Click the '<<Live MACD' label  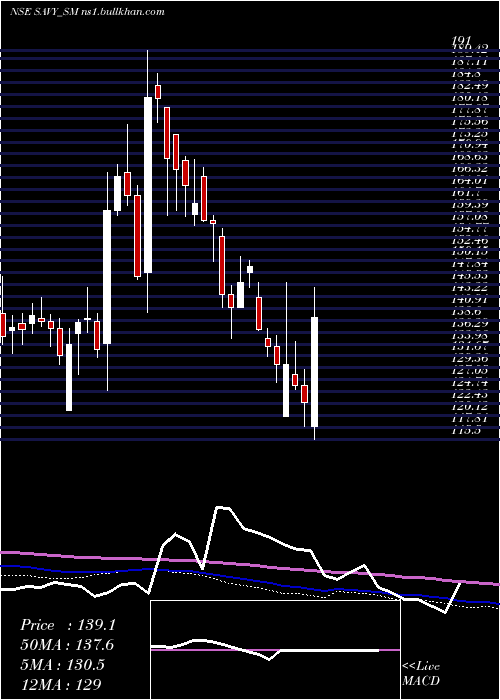(x=421, y=673)
